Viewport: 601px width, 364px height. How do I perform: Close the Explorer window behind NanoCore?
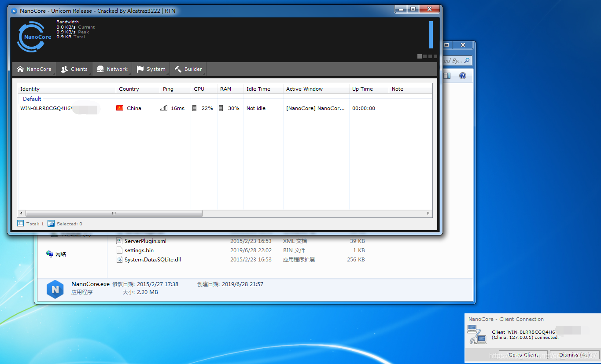463,45
